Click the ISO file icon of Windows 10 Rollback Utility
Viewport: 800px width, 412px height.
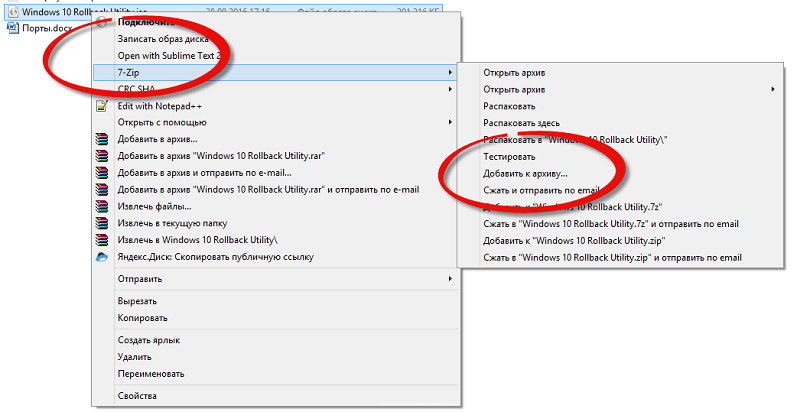(x=14, y=11)
